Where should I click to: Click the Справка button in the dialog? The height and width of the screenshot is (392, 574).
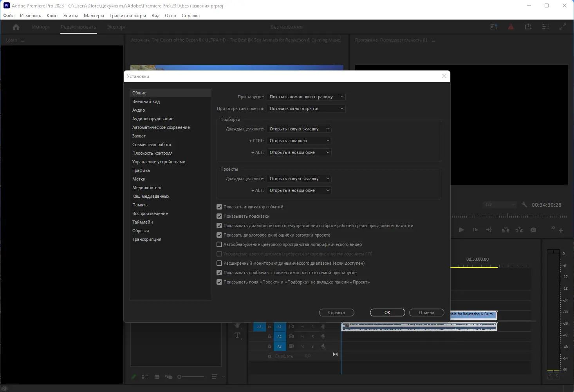pos(337,313)
